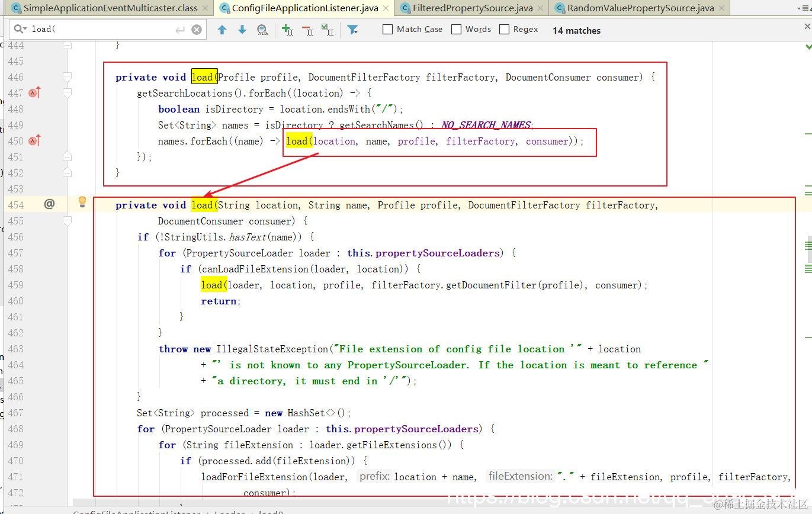Unselect occurrence icon in search bar
Screen dimensions: 812x514
tap(307, 30)
